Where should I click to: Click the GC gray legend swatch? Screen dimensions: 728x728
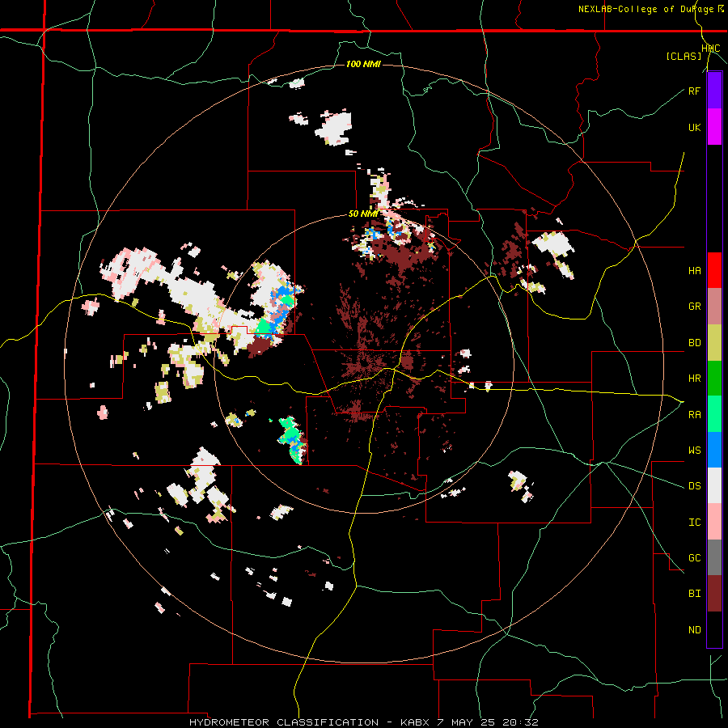[x=714, y=557]
